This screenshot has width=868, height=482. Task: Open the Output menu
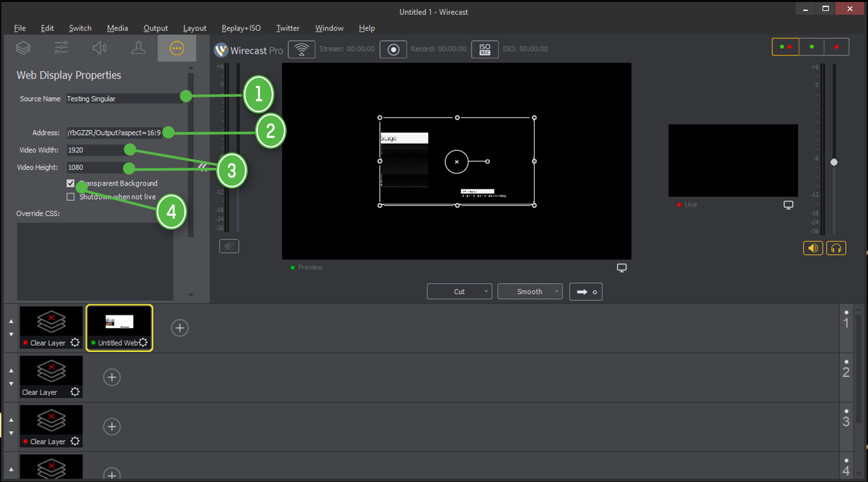click(x=156, y=28)
